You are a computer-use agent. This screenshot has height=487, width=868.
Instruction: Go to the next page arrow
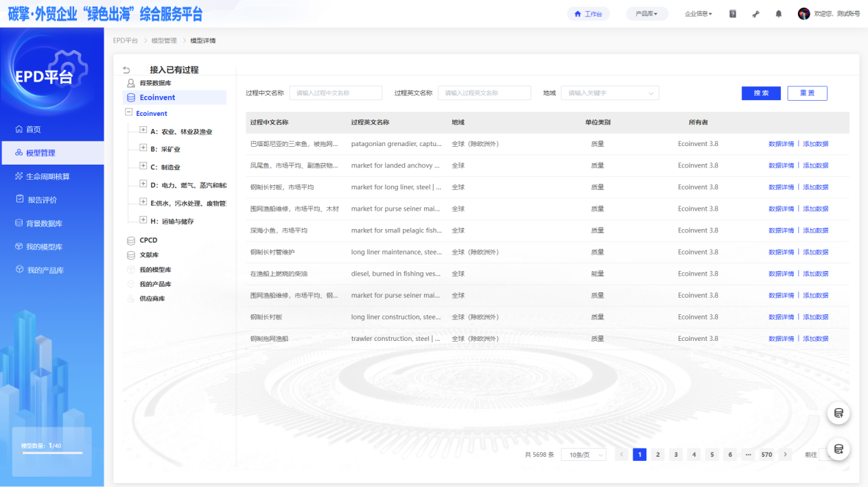coord(785,455)
